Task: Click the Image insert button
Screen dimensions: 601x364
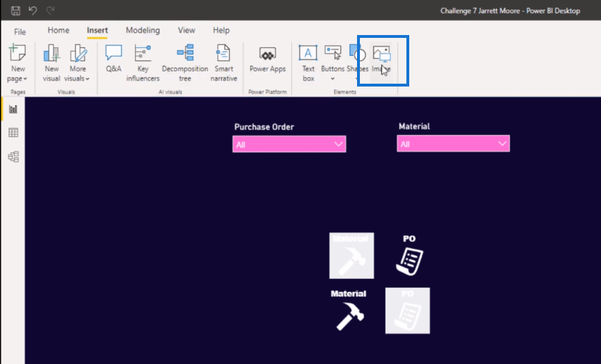Action: point(381,58)
